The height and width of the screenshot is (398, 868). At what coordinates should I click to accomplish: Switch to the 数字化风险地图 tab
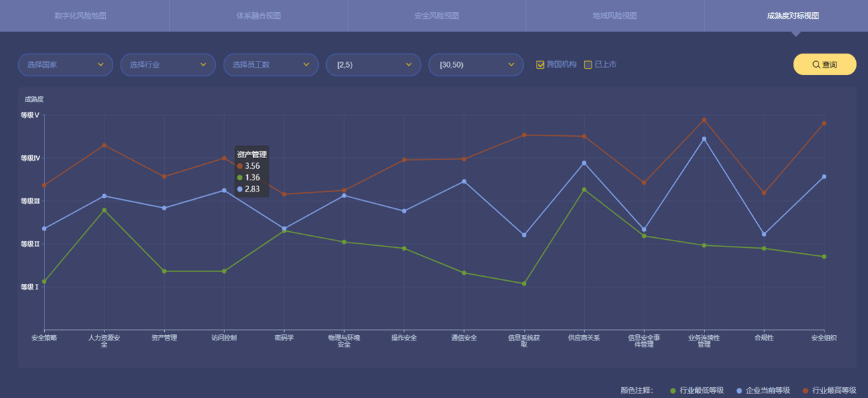pyautogui.click(x=80, y=16)
